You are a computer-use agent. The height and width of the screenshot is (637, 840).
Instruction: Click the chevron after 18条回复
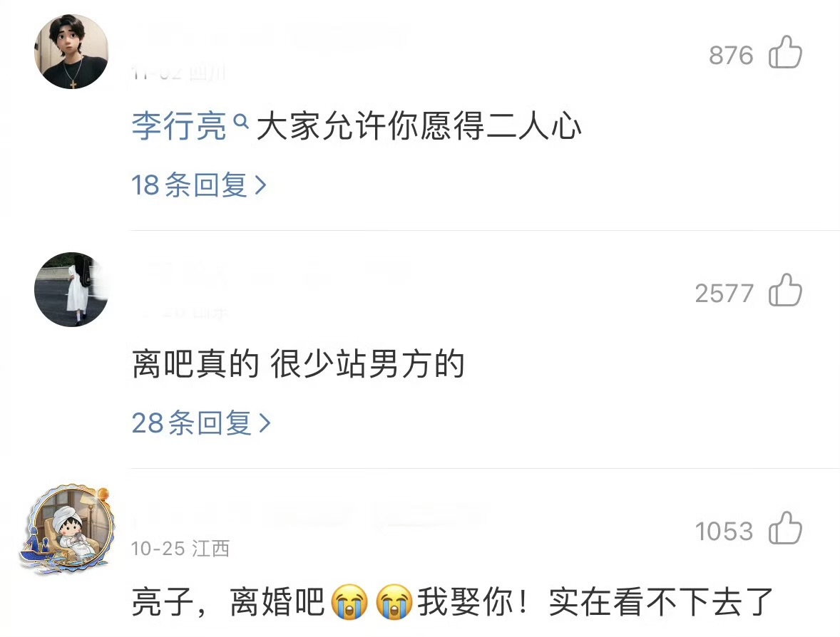tap(260, 185)
